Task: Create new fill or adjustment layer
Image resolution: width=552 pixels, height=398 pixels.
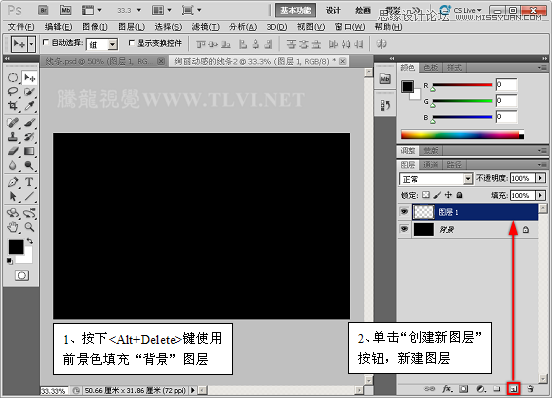Action: point(481,389)
